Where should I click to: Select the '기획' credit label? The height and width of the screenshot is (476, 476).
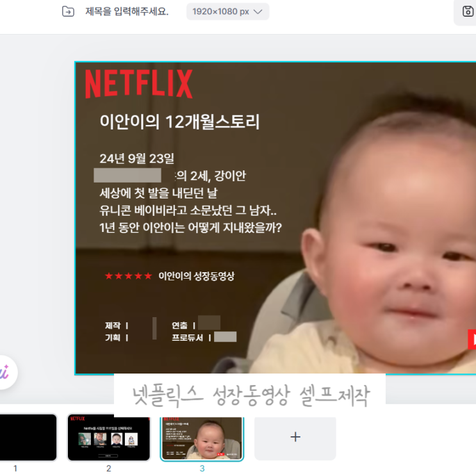113,338
